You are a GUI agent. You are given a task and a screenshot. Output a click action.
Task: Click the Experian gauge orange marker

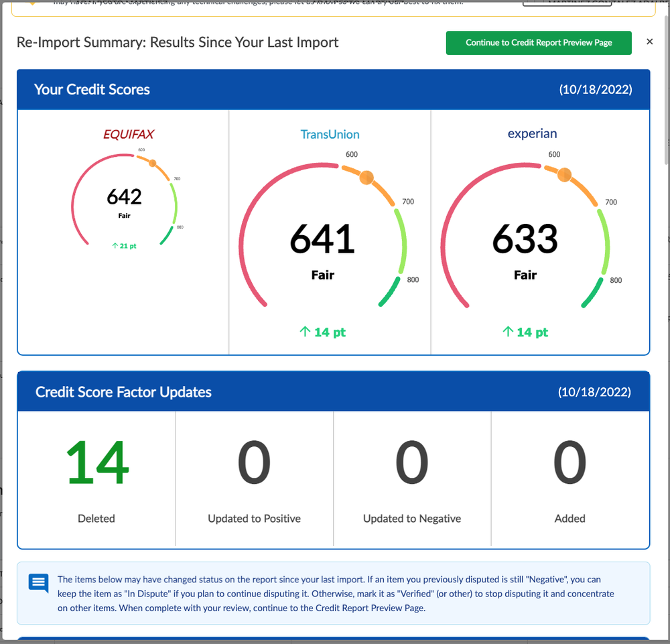[x=564, y=175]
